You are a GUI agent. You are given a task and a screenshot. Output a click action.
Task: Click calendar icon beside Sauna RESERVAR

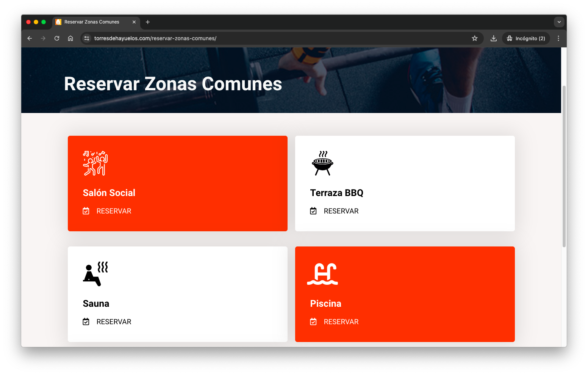coord(86,322)
